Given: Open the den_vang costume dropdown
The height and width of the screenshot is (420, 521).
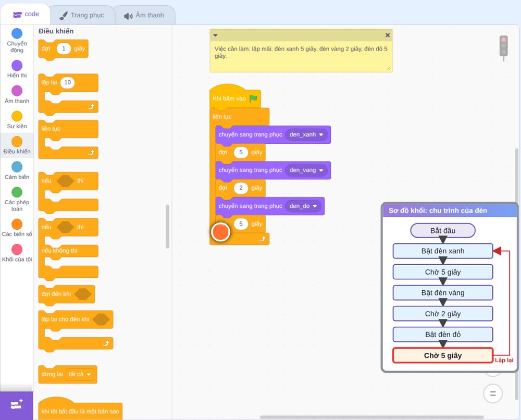Looking at the screenshot, I should 307,170.
